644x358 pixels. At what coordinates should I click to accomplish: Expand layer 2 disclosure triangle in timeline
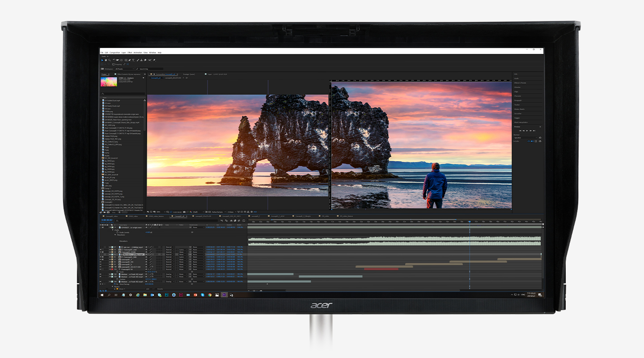point(110,247)
